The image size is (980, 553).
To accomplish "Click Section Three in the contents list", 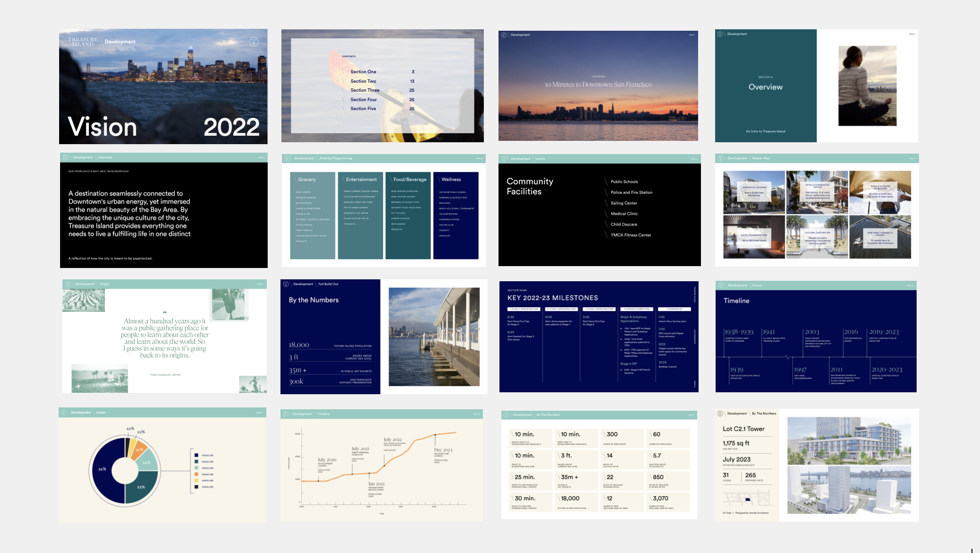I will pyautogui.click(x=365, y=90).
